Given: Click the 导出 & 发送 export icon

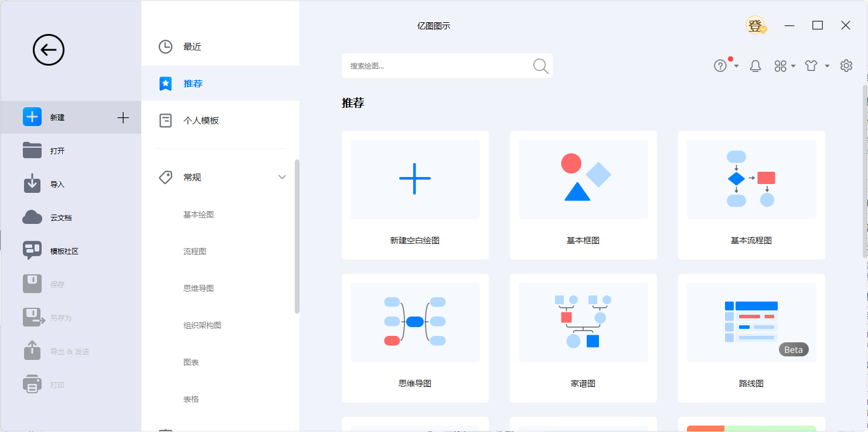Looking at the screenshot, I should click(x=32, y=351).
